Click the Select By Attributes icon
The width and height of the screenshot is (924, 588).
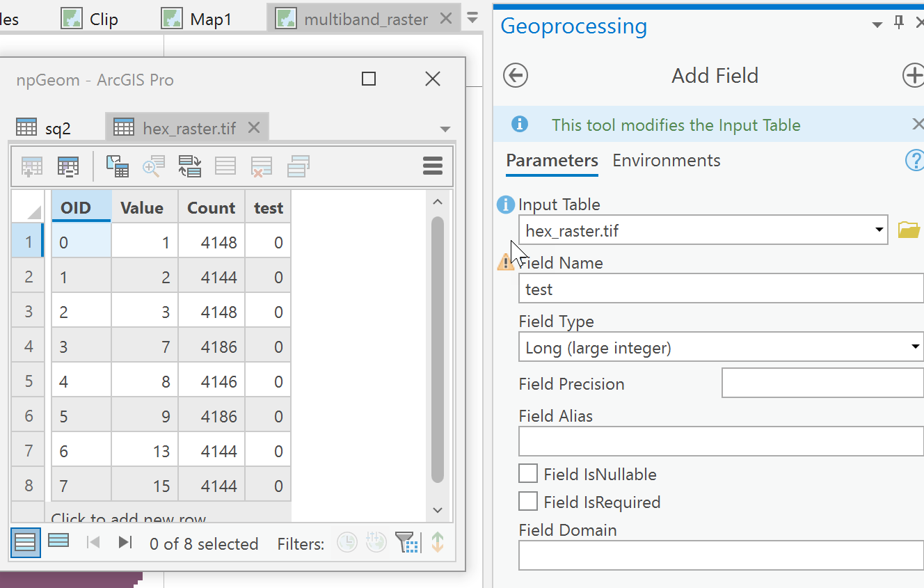pyautogui.click(x=117, y=166)
